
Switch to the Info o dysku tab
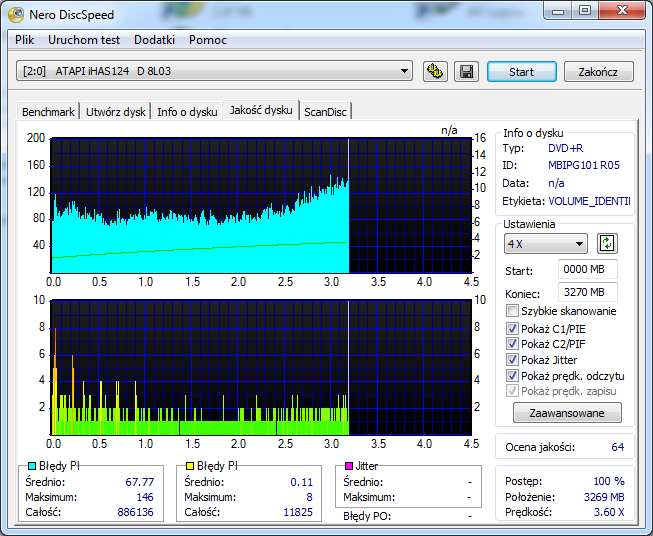pos(187,112)
